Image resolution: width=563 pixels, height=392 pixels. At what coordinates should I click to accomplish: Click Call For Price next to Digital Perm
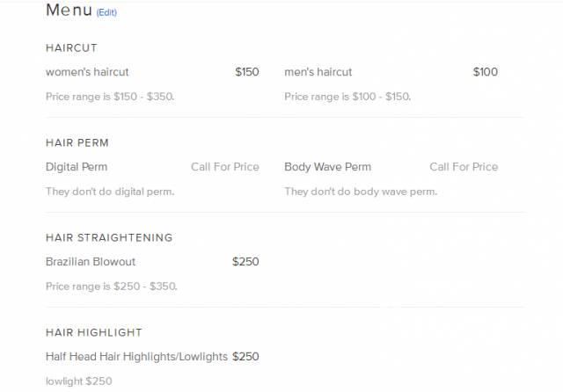click(x=225, y=167)
